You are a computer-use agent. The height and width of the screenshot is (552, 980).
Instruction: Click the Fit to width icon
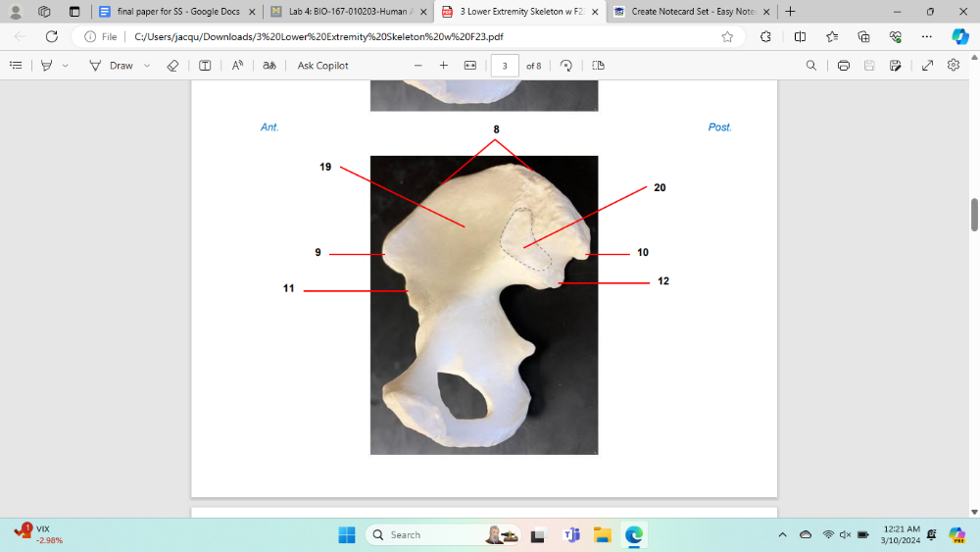point(469,66)
